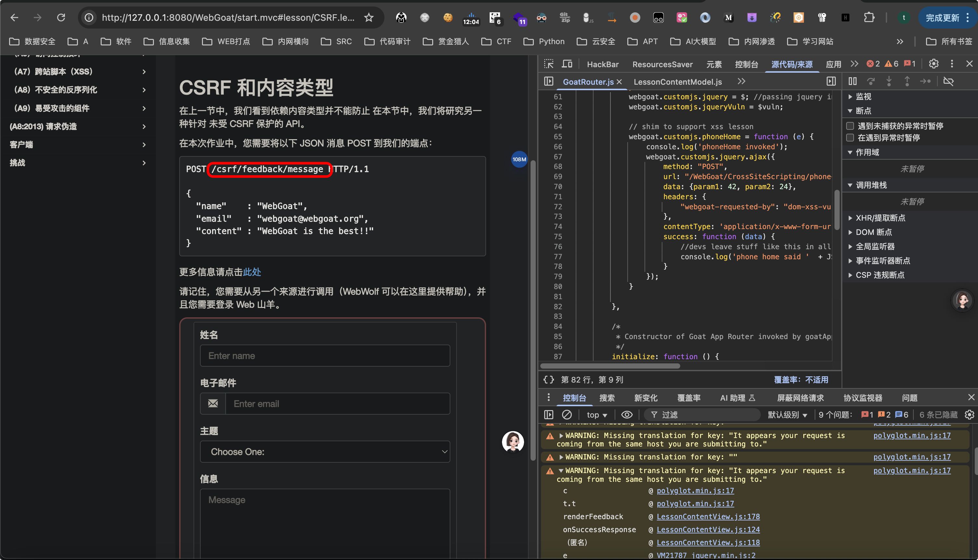The height and width of the screenshot is (560, 978).
Task: Open the HackBar panel tab
Action: point(602,64)
